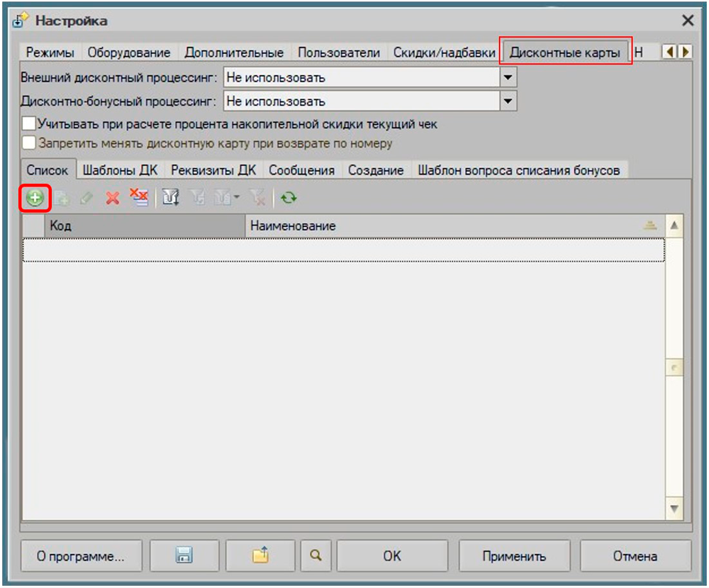Viewport: 709px width, 588px height.
Task: Switch to the 'Оборудование' tab
Action: pos(129,52)
